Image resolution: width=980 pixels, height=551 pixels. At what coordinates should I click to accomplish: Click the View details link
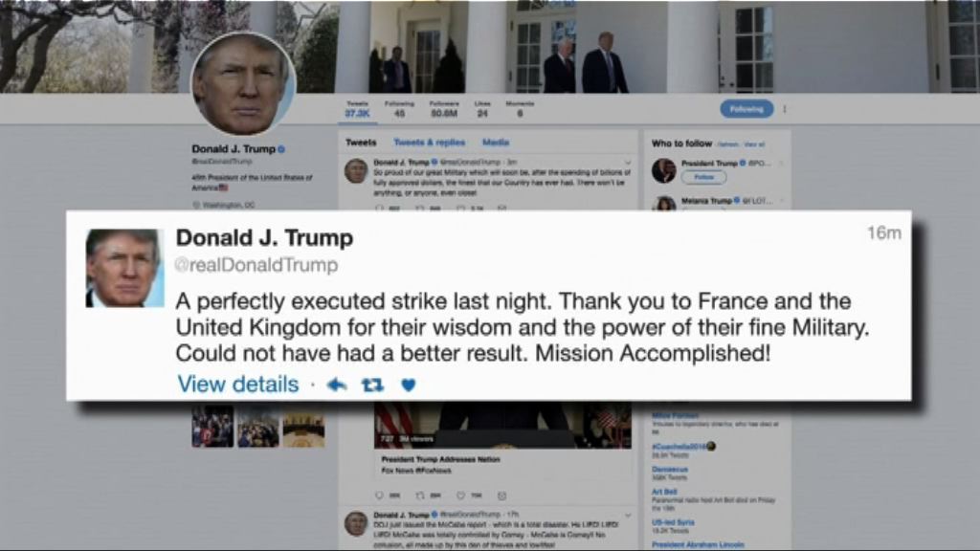coord(238,385)
